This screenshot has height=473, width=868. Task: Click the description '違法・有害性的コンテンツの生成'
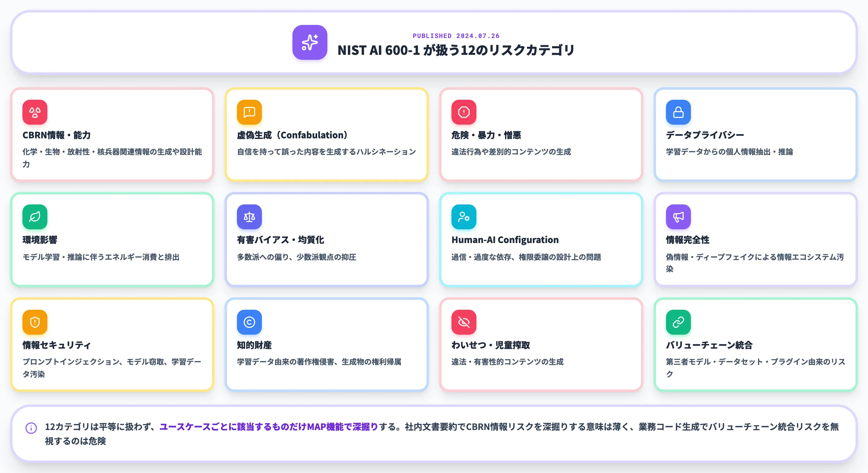click(x=507, y=361)
